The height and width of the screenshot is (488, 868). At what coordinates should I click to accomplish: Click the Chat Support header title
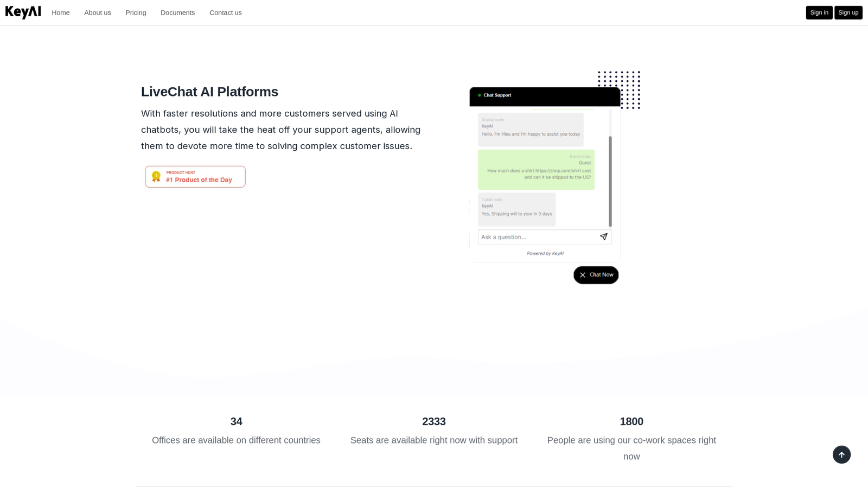click(x=497, y=95)
